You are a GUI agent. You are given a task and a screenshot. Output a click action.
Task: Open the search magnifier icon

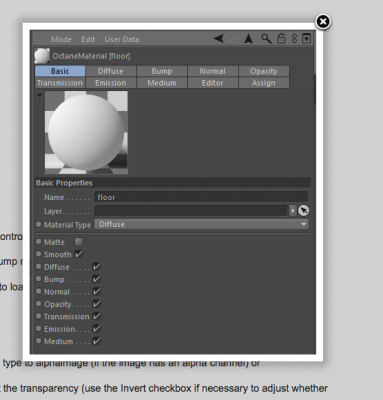pyautogui.click(x=266, y=39)
